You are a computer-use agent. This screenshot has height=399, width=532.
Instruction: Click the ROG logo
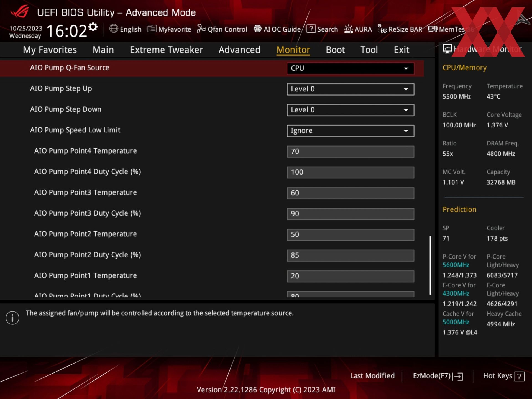(20, 12)
